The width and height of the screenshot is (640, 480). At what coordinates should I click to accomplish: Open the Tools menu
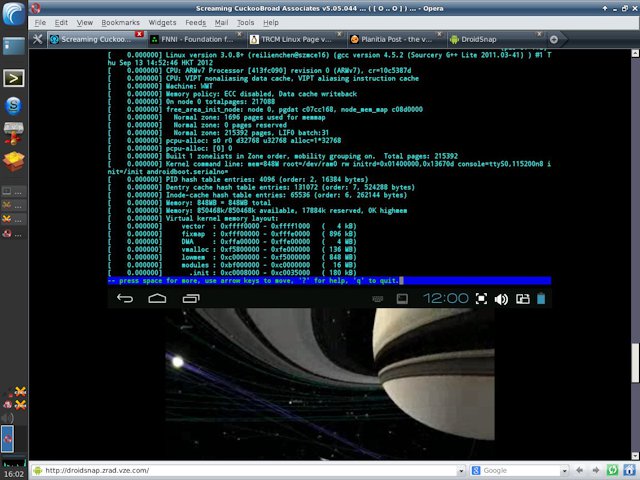[x=245, y=23]
